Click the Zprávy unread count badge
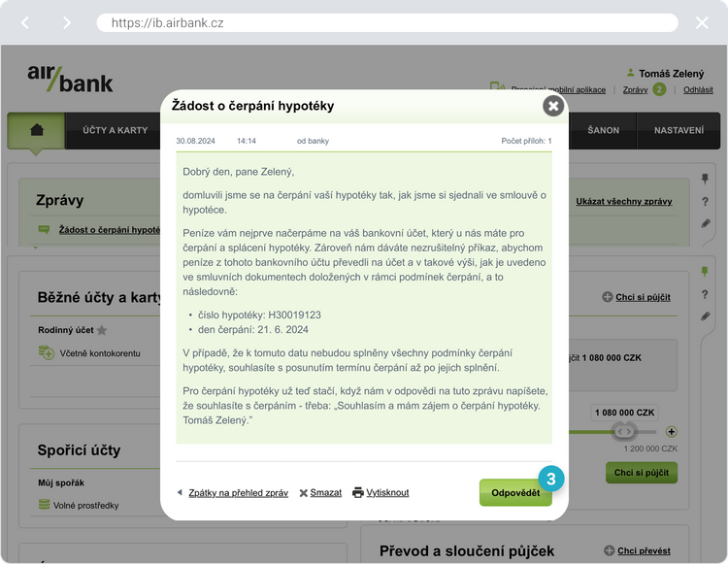The image size is (728, 564). click(x=659, y=89)
